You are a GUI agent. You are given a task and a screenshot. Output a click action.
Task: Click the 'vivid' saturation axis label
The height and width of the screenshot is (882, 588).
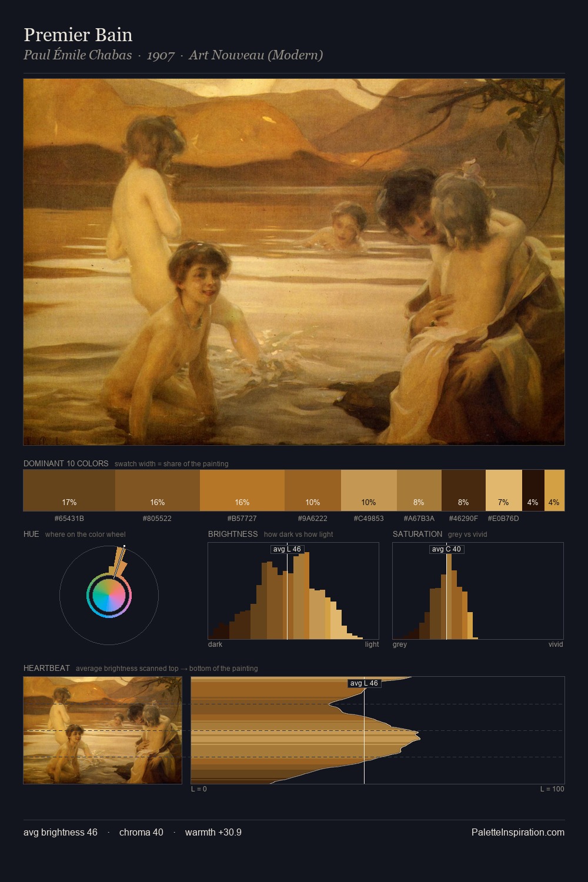556,644
